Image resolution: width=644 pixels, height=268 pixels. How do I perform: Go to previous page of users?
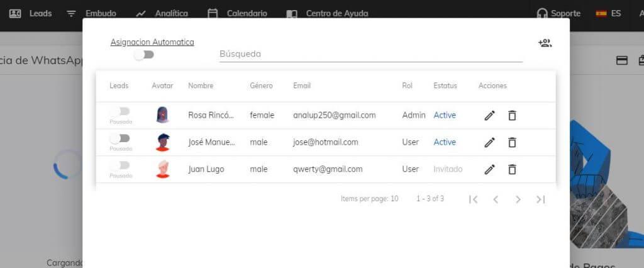pos(496,199)
